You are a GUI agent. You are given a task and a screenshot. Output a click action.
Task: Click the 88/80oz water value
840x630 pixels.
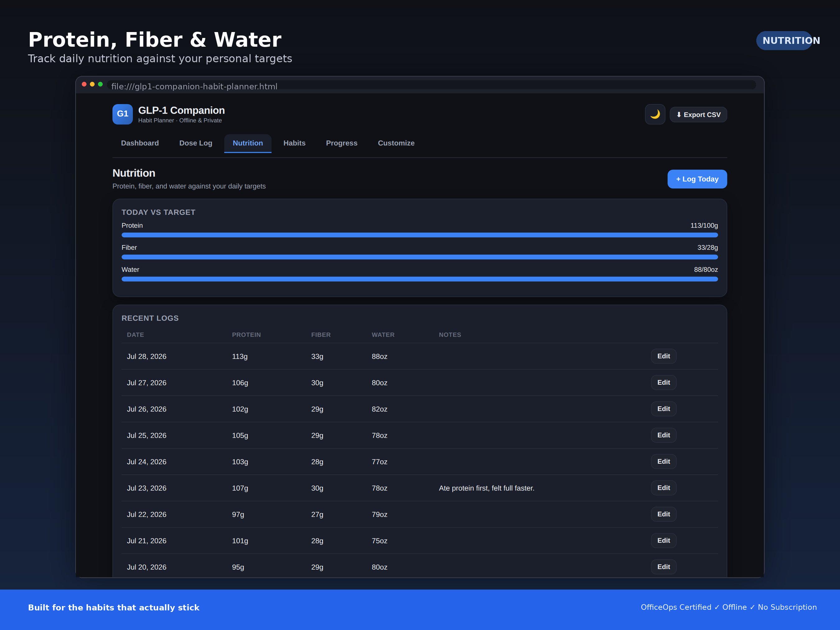tap(706, 270)
